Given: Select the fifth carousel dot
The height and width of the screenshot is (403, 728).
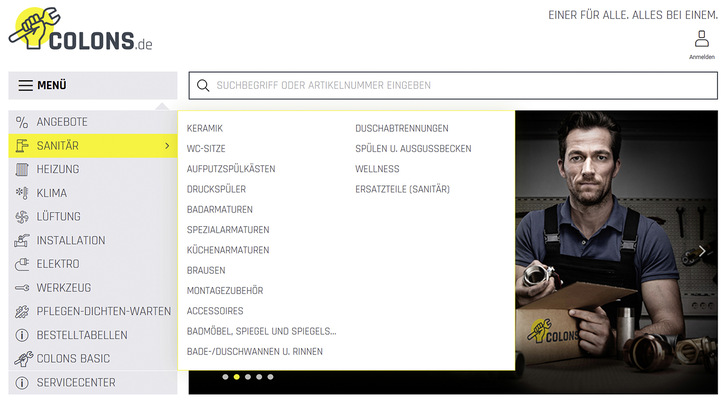Looking at the screenshot, I should click(271, 377).
